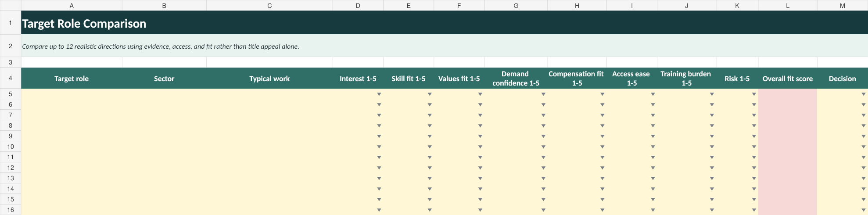Select column M header
The height and width of the screenshot is (215, 868).
tap(843, 5)
